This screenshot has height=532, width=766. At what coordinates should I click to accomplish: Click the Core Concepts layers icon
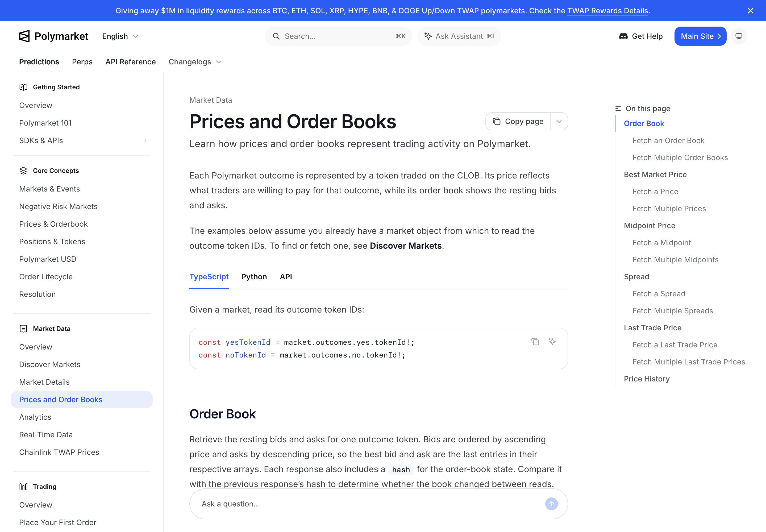23,171
